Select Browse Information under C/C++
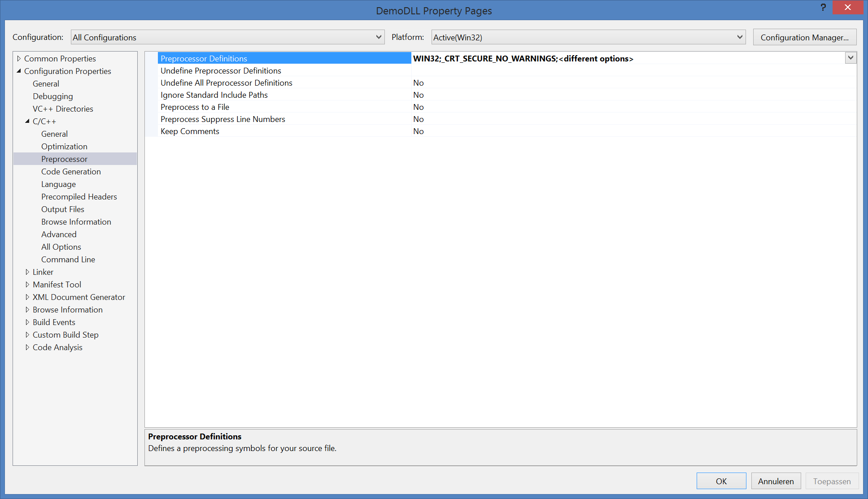The width and height of the screenshot is (868, 499). coord(76,221)
